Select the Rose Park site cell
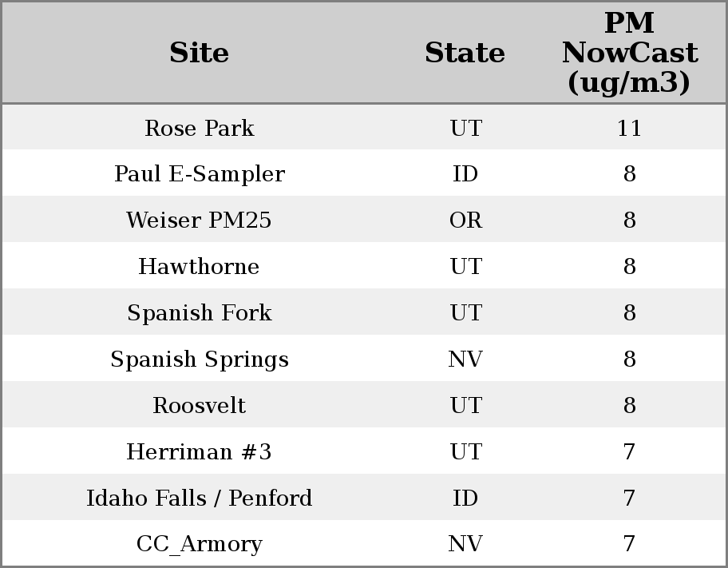This screenshot has height=568, width=728. pos(200,129)
